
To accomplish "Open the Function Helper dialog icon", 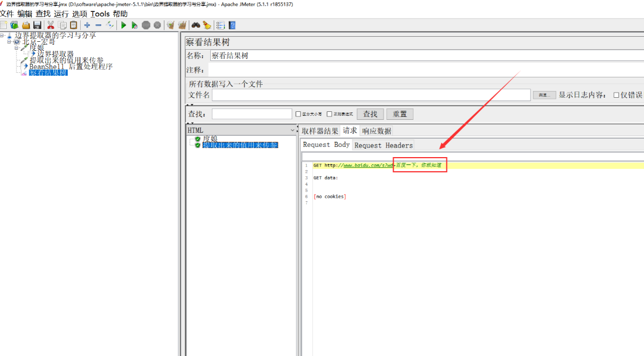I will point(220,25).
